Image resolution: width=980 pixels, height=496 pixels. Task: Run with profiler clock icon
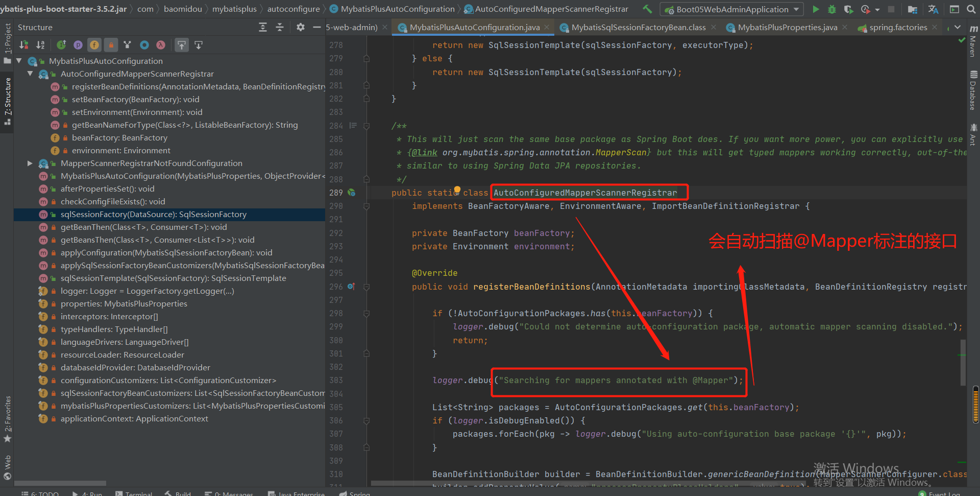(x=865, y=9)
